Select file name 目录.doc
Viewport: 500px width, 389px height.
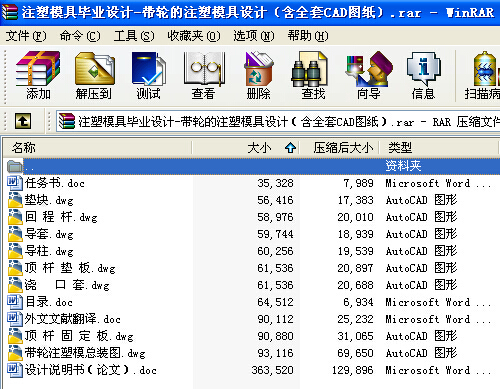point(49,302)
